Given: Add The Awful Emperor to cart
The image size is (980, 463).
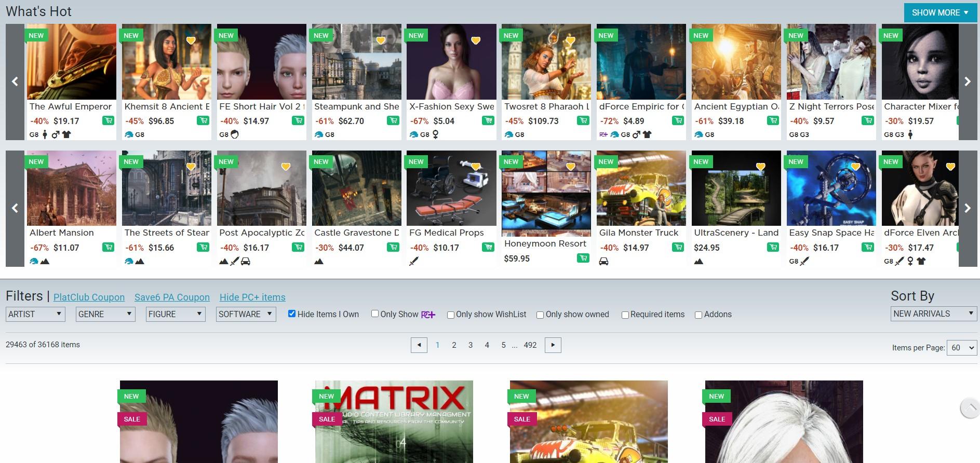Looking at the screenshot, I should click(108, 120).
